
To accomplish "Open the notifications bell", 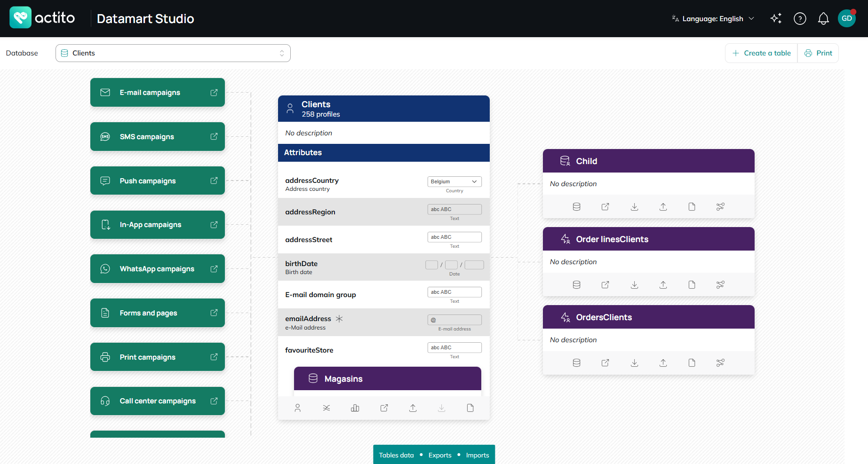I will pos(823,18).
